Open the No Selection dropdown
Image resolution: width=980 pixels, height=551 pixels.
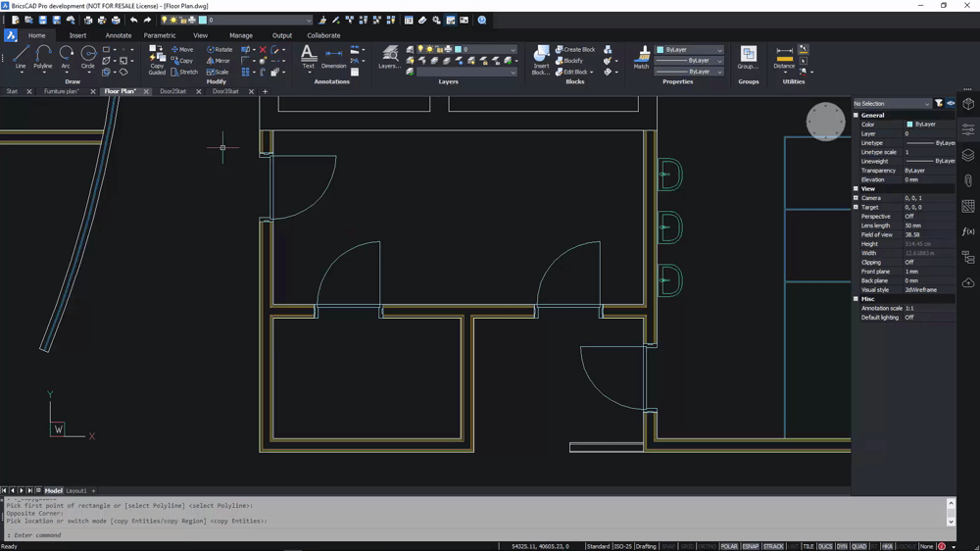(x=891, y=103)
